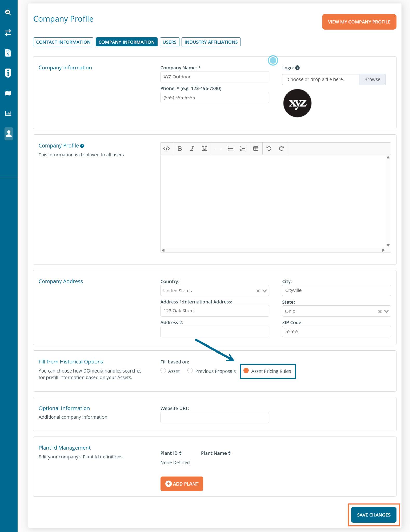Open the code view icon in editor
Viewport: 410px width, 532px height.
coord(167,148)
